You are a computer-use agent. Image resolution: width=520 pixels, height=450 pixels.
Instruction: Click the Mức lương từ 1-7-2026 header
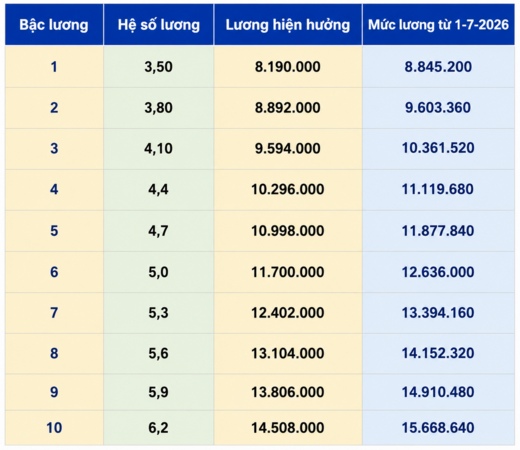pyautogui.click(x=438, y=25)
